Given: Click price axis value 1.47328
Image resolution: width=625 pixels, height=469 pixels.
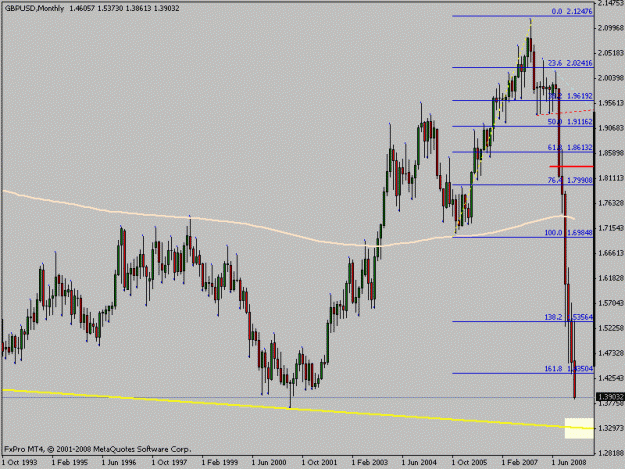Looking at the screenshot, I should click(x=610, y=353).
